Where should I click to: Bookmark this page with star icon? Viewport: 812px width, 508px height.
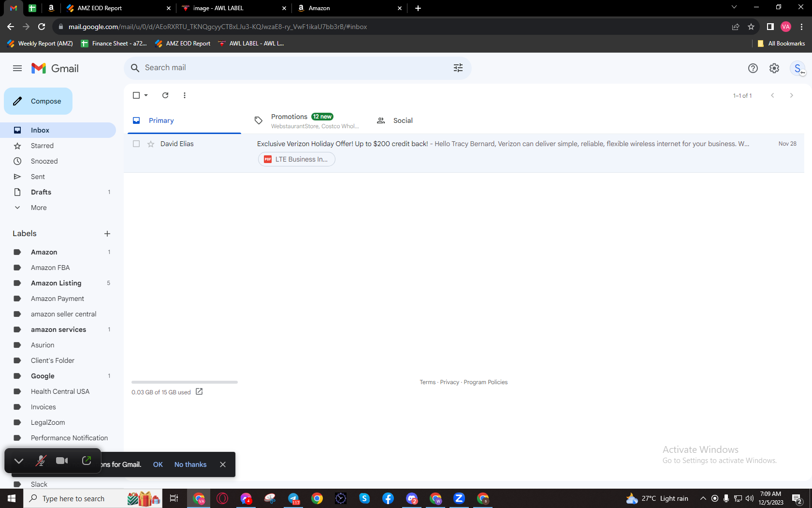(751, 27)
